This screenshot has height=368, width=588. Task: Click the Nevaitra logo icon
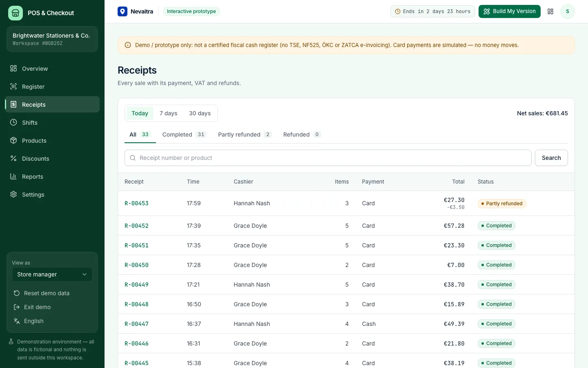(x=122, y=11)
